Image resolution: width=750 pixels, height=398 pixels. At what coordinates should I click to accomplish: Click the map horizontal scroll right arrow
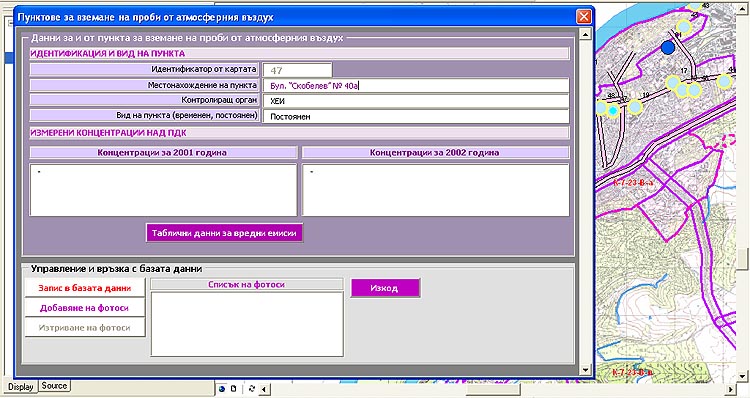(731, 389)
